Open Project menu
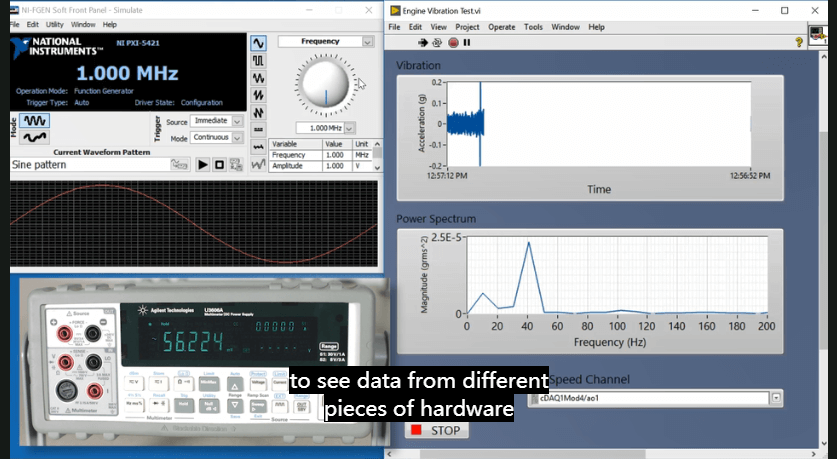837x459 pixels. 467,27
